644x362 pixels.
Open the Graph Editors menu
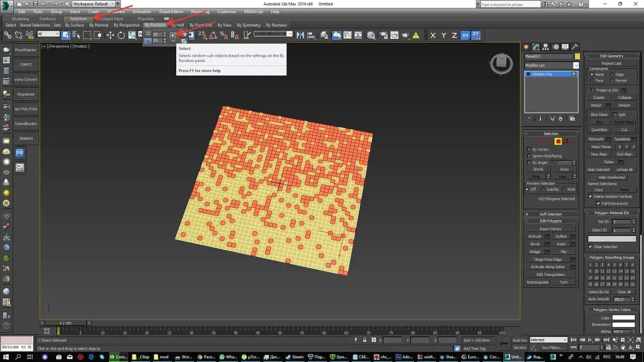(x=171, y=11)
